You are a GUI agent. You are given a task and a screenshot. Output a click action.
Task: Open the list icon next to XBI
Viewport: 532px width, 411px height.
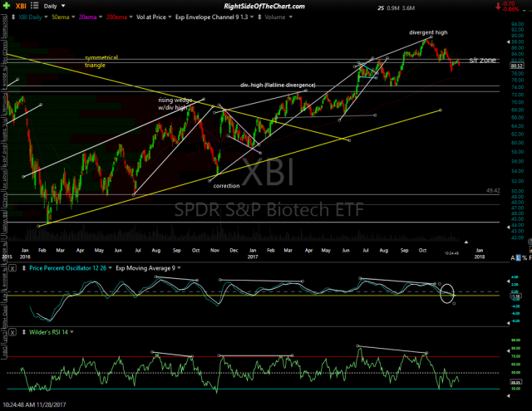point(34,6)
